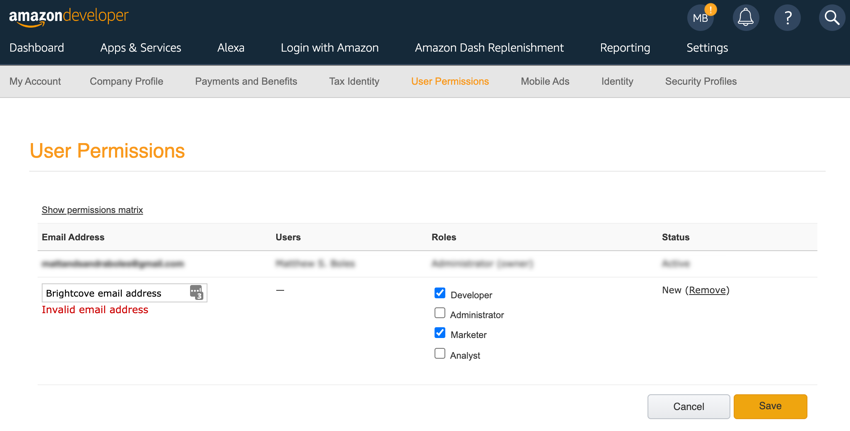
Task: Switch to the Company Profile tab
Action: (x=126, y=82)
